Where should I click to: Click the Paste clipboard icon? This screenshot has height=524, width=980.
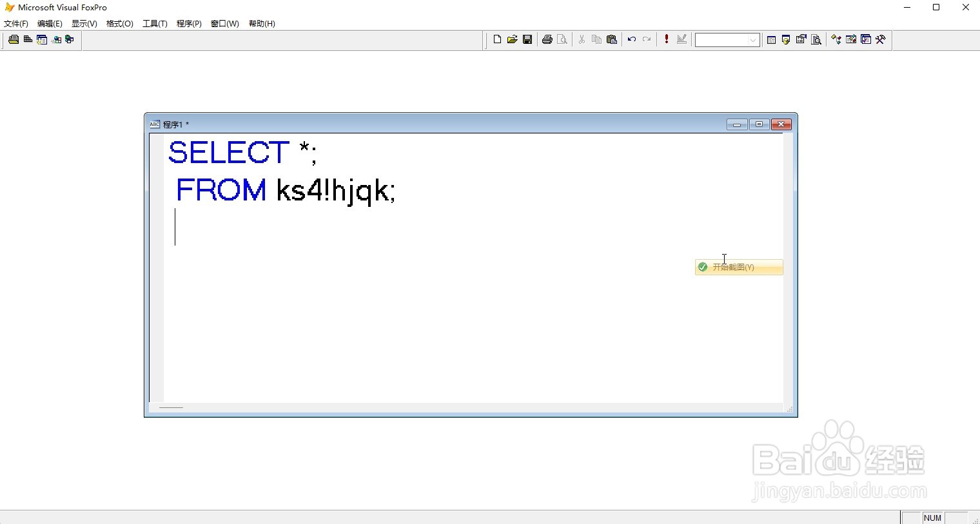pos(612,40)
